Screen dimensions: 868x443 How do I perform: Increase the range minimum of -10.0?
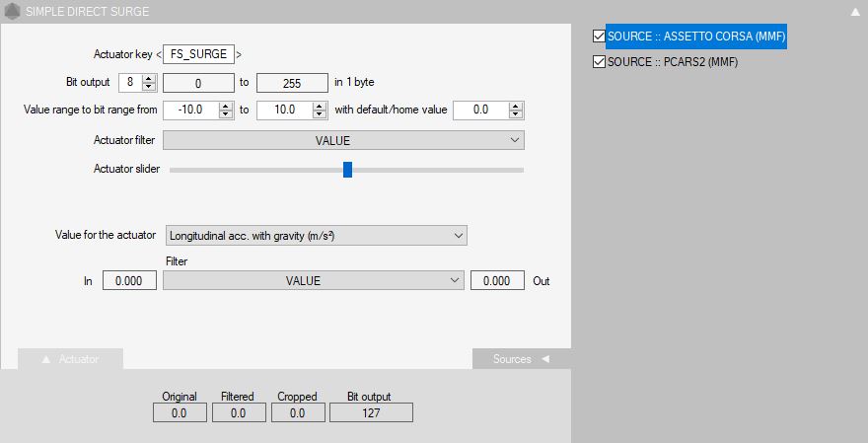click(x=226, y=106)
